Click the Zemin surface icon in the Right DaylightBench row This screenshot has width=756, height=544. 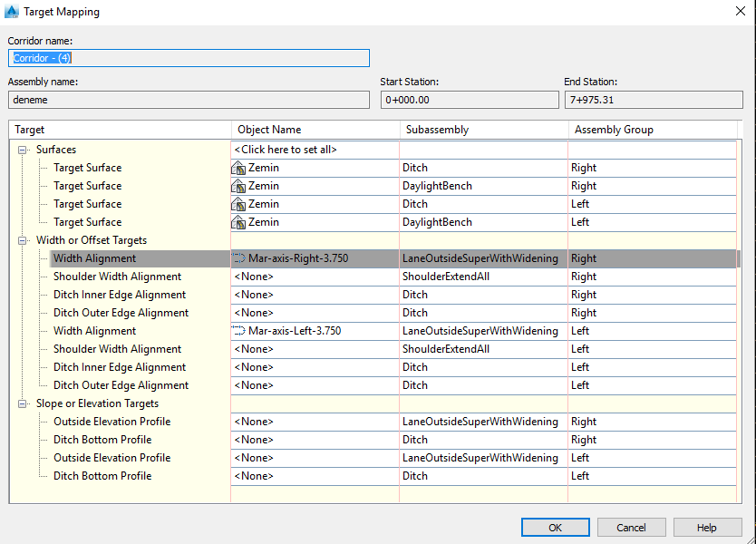tap(237, 186)
